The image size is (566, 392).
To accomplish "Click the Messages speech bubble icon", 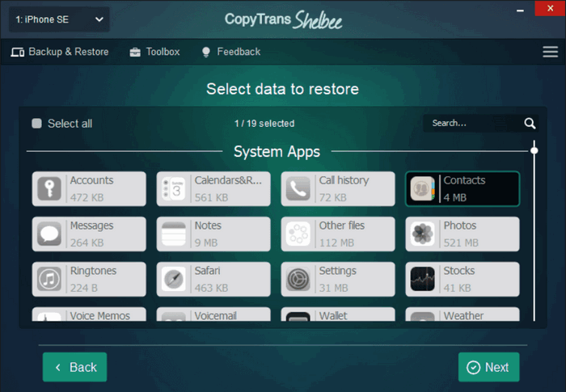I will click(x=49, y=234).
